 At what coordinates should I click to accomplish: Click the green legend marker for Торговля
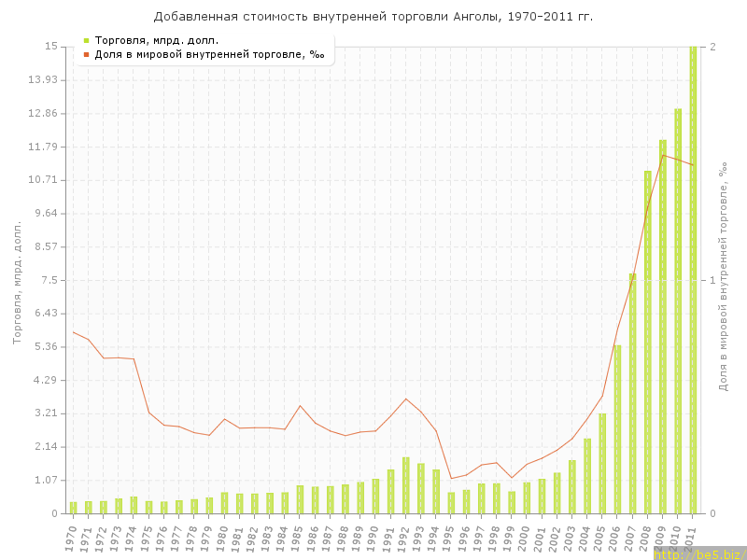click(x=86, y=40)
